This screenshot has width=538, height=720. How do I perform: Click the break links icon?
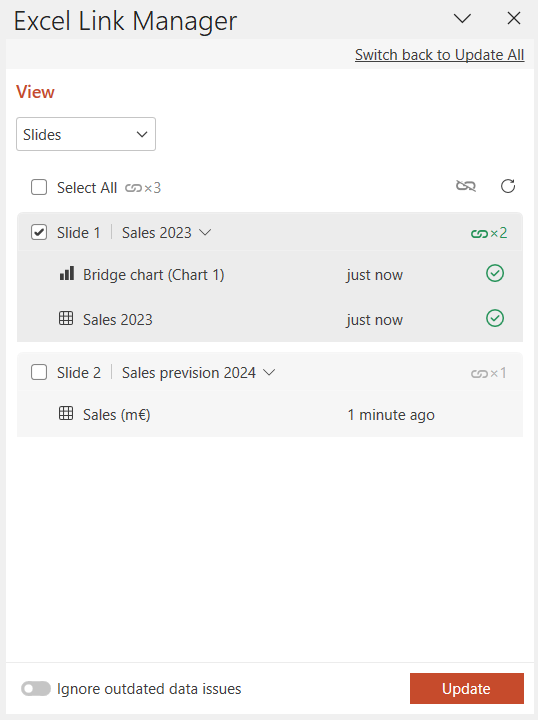tap(465, 186)
